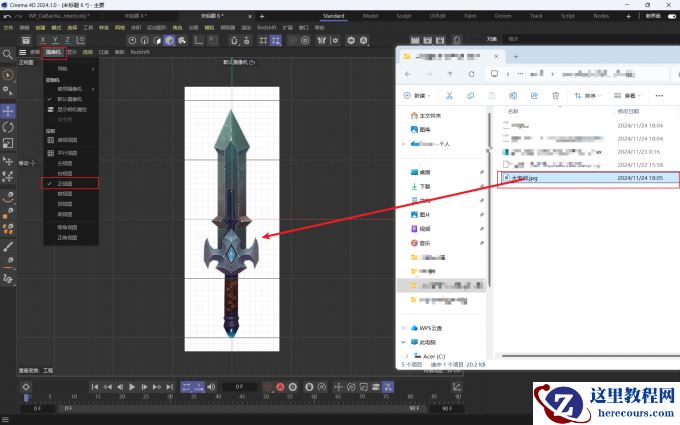Screen dimensions: 680x425
Task: Click the record keyframe circle button
Action: click(x=268, y=387)
